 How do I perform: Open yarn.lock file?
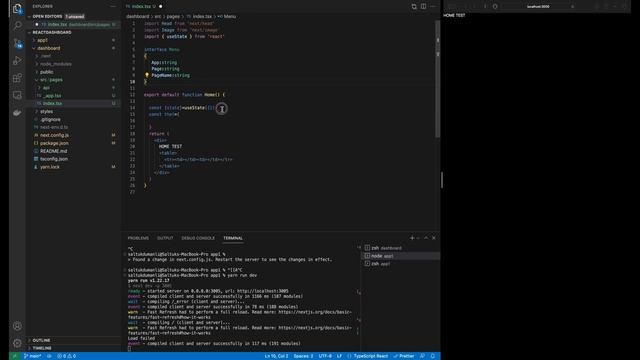coord(50,167)
